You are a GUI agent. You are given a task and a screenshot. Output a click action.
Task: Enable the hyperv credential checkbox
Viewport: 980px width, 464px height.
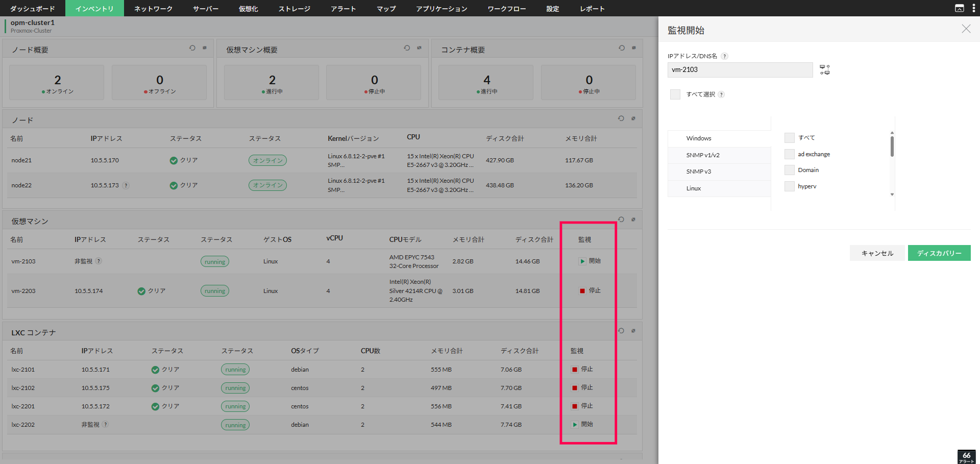(790, 186)
